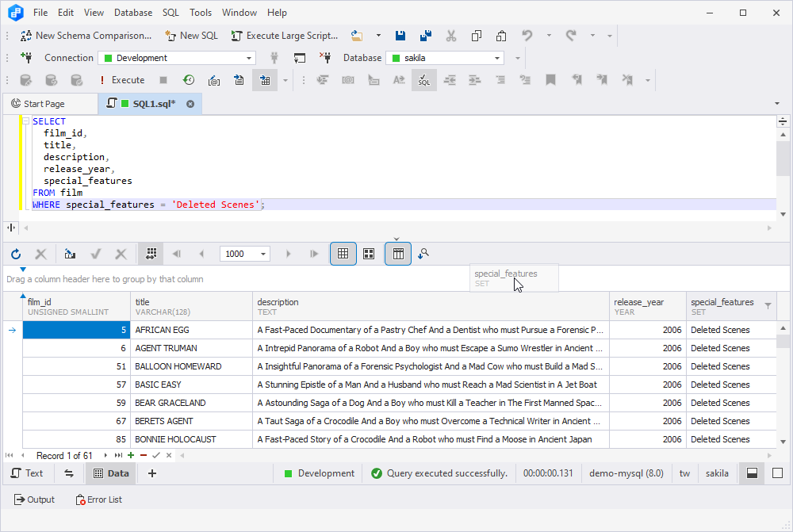
Task: Click the Save All icon
Action: coord(426,36)
